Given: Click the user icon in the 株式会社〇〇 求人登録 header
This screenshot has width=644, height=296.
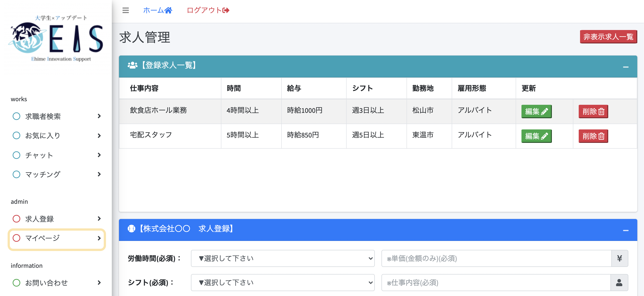Looking at the screenshot, I should point(132,229).
